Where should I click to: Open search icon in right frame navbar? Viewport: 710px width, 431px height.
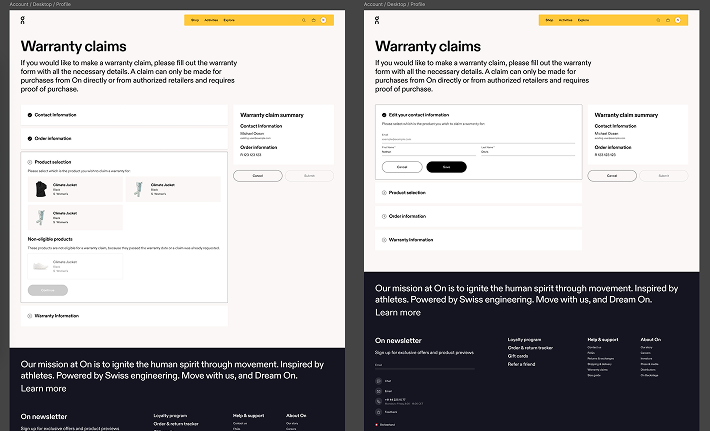pyautogui.click(x=658, y=20)
